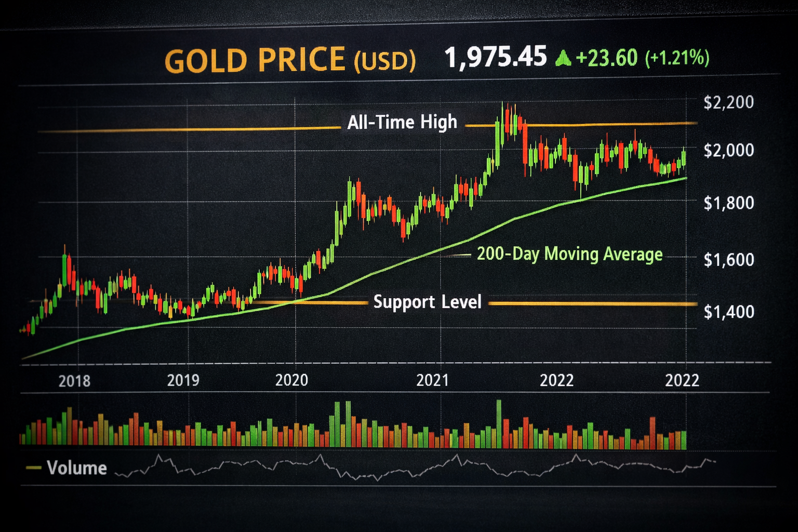Click the +23.60 price change value
The image size is (798, 532).
click(607, 58)
